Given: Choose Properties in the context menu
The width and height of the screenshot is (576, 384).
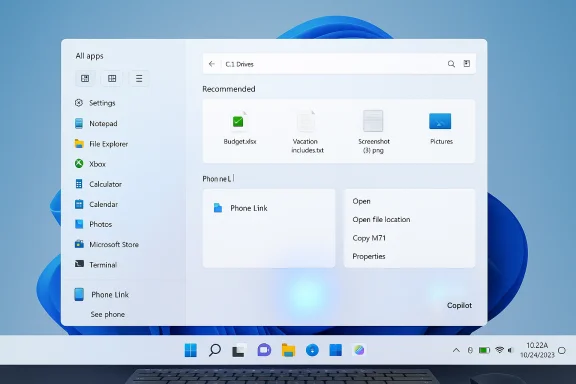Looking at the screenshot, I should 369,256.
